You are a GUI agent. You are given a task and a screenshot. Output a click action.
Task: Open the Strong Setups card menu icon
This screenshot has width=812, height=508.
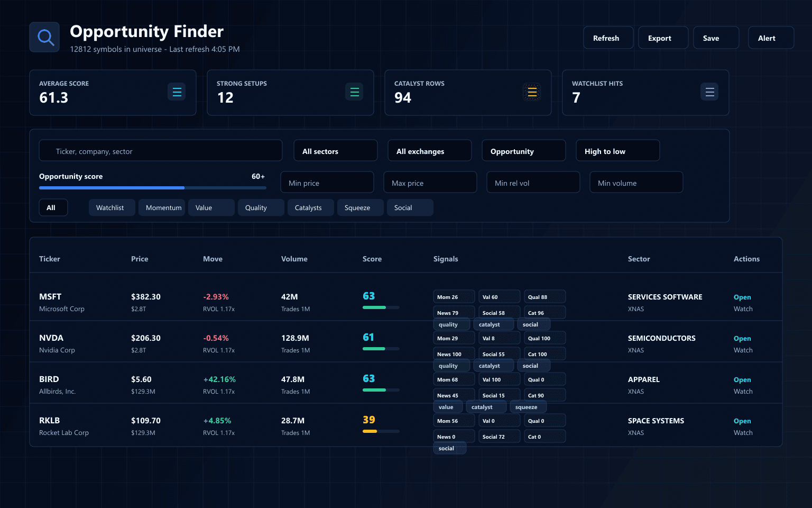pos(354,92)
